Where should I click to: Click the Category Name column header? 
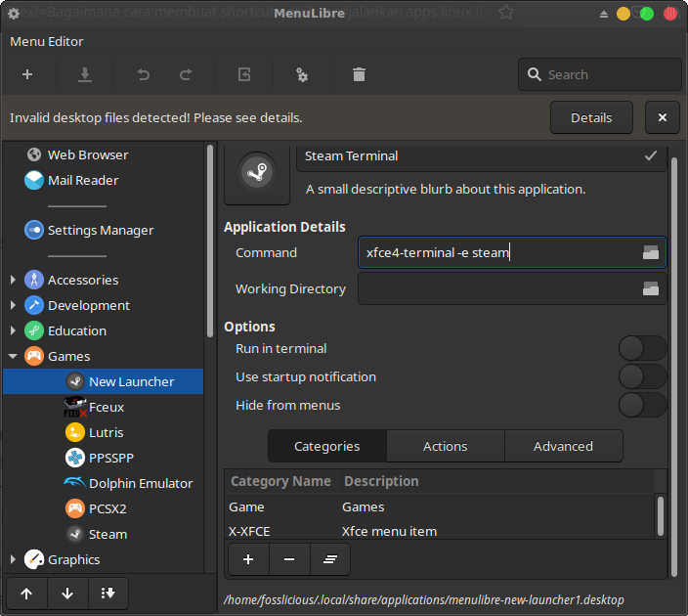coord(280,481)
